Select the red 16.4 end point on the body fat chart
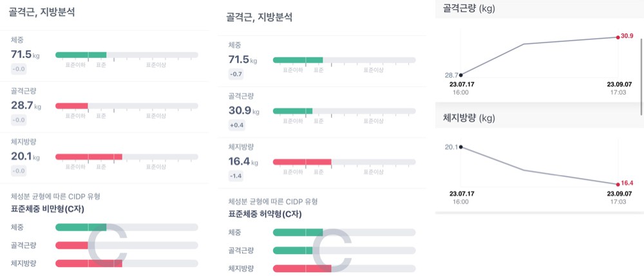644x276 pixels. [618, 184]
